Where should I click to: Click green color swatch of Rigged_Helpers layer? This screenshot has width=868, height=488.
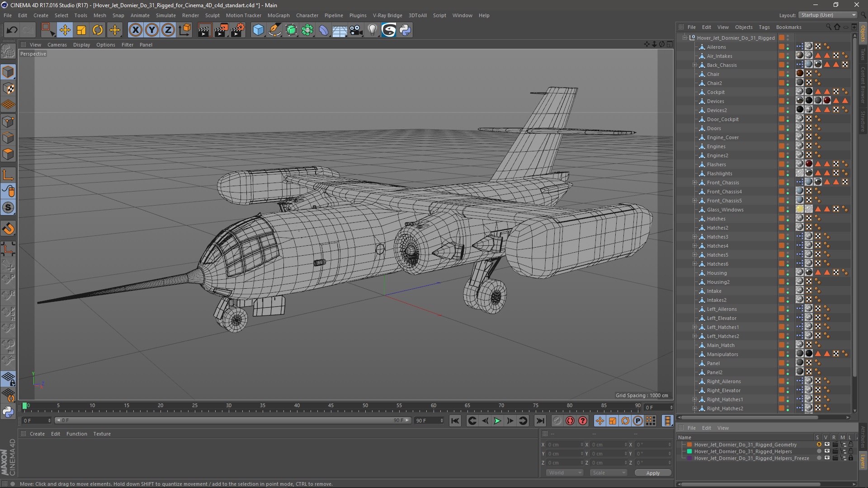click(689, 451)
